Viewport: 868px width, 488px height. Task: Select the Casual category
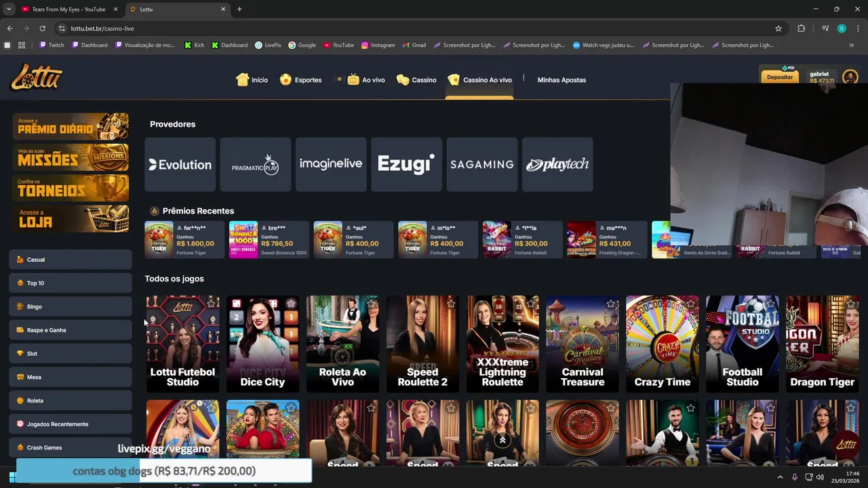pos(71,260)
